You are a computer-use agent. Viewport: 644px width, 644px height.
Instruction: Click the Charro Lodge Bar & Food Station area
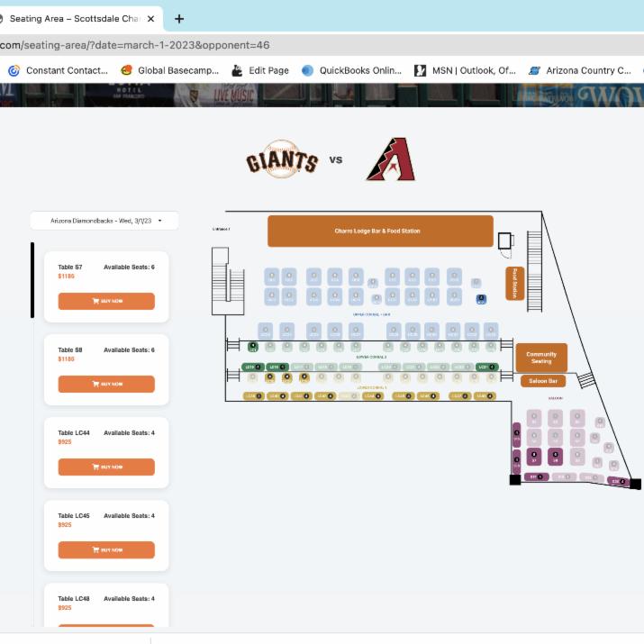click(380, 231)
